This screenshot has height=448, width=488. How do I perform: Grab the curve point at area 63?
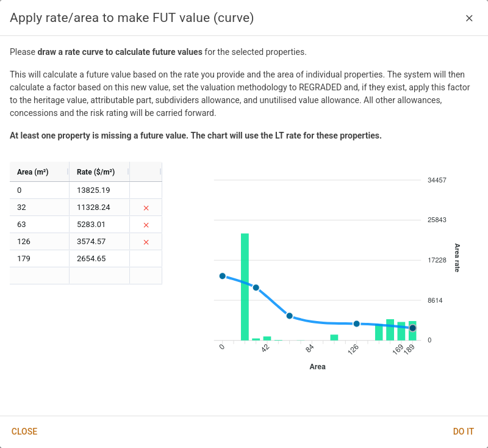pyautogui.click(x=290, y=316)
